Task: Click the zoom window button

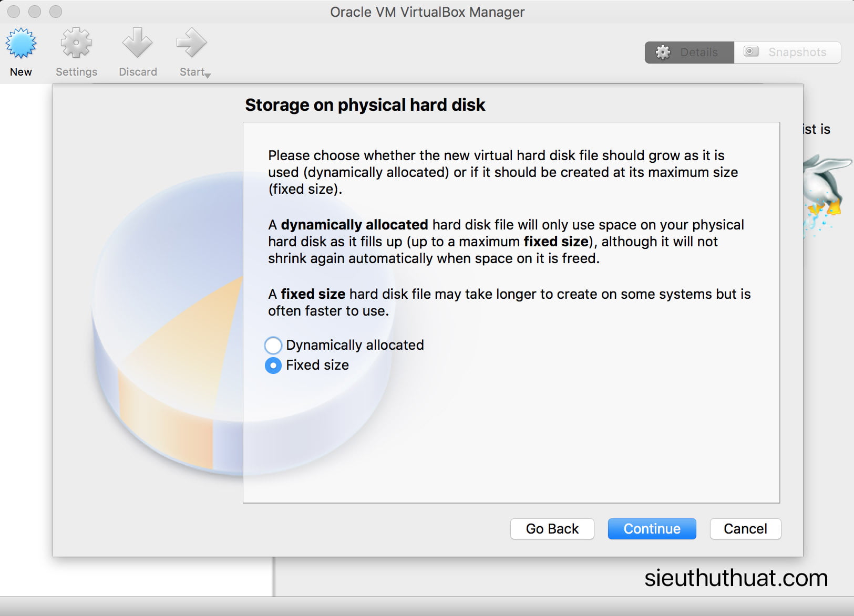Action: pos(56,12)
